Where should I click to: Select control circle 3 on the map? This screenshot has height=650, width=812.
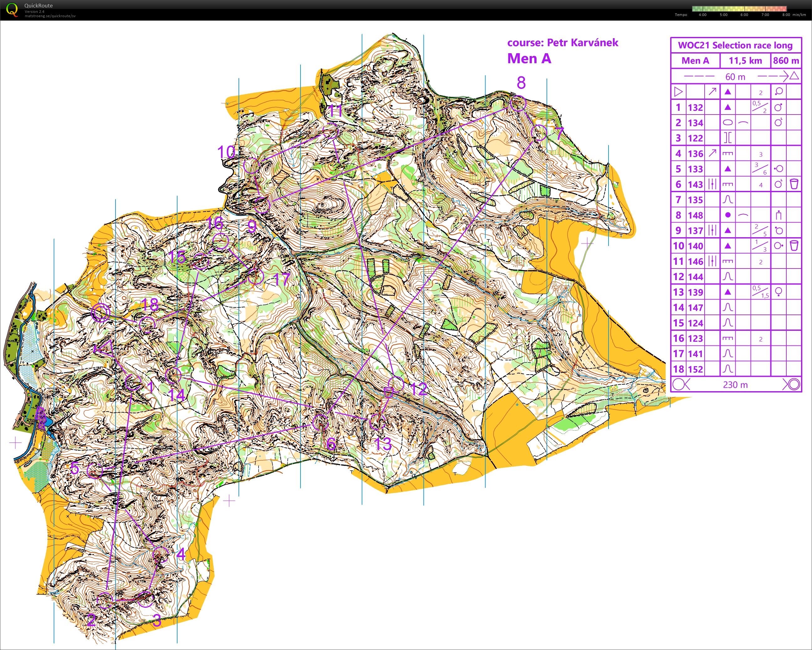[145, 600]
